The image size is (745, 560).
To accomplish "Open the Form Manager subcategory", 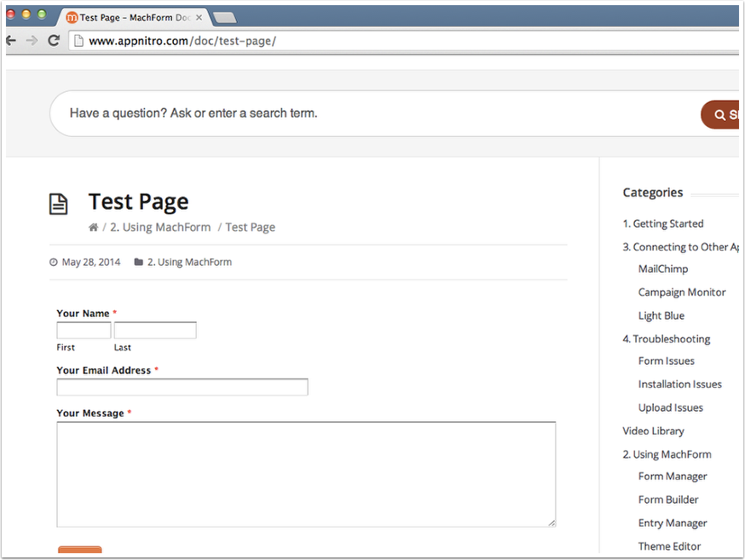I will (673, 476).
